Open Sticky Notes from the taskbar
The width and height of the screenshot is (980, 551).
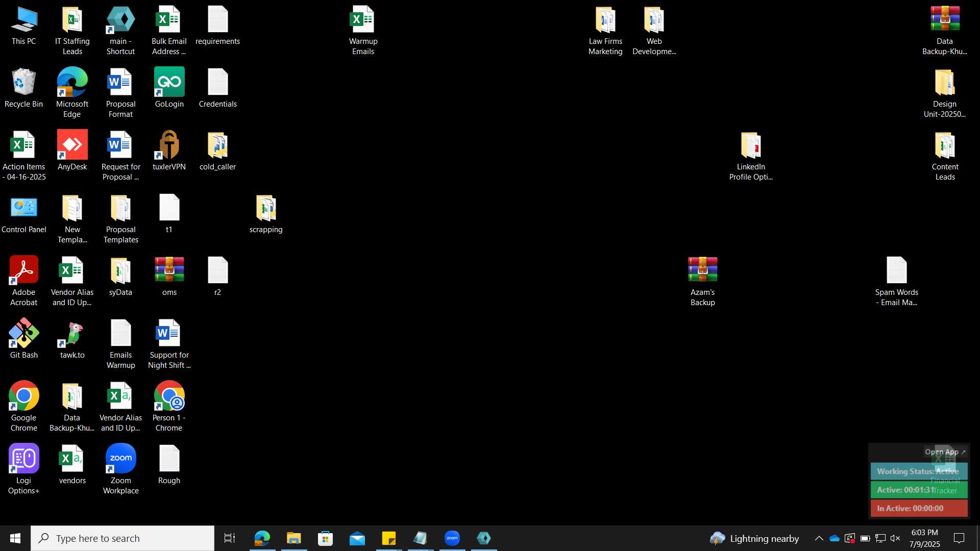tap(389, 538)
